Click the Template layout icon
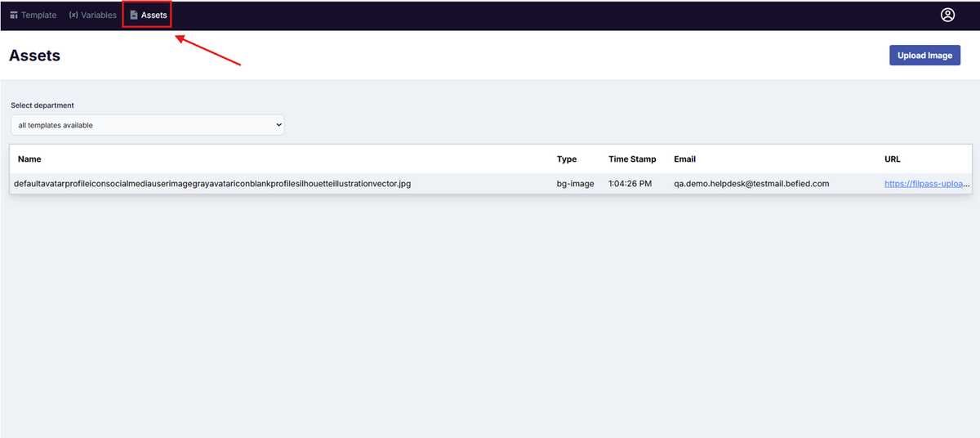The height and width of the screenshot is (438, 980). tap(13, 15)
